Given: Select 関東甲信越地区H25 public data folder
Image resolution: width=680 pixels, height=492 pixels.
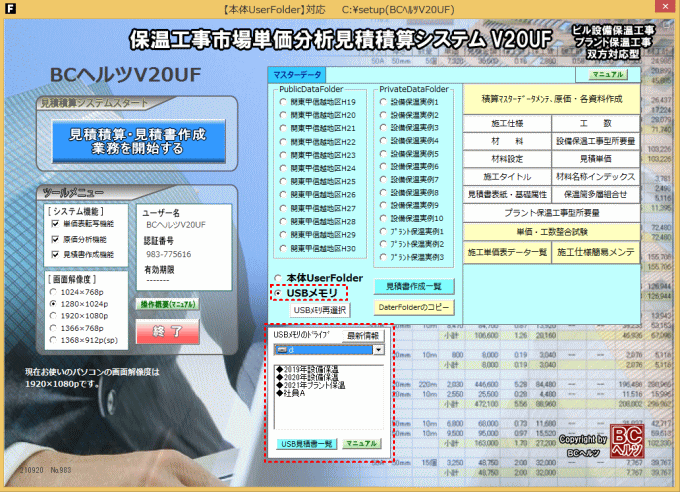Looking at the screenshot, I should [x=283, y=181].
